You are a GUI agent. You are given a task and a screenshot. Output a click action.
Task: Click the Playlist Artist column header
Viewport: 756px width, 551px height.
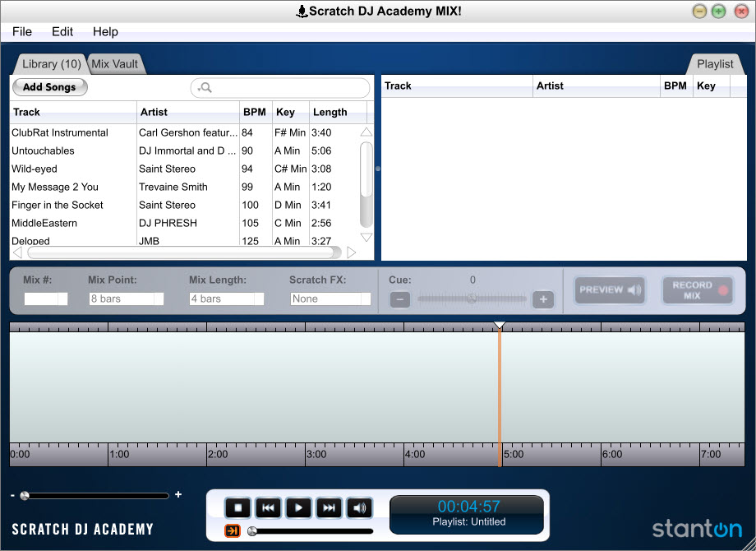[597, 86]
